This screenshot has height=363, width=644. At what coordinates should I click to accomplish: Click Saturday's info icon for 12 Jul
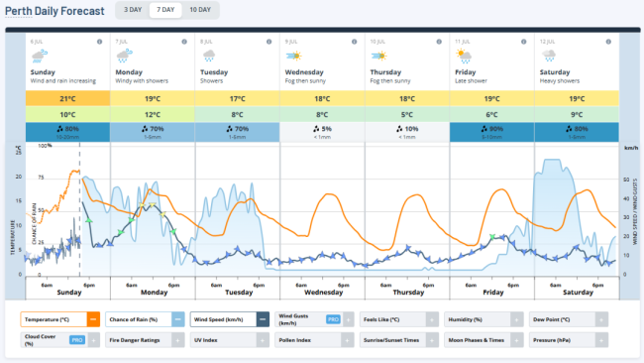point(608,42)
